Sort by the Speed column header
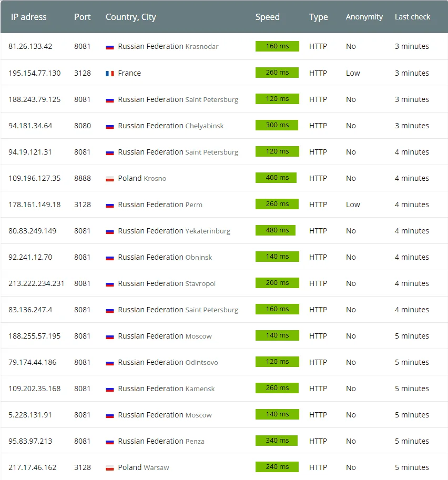 click(x=267, y=17)
